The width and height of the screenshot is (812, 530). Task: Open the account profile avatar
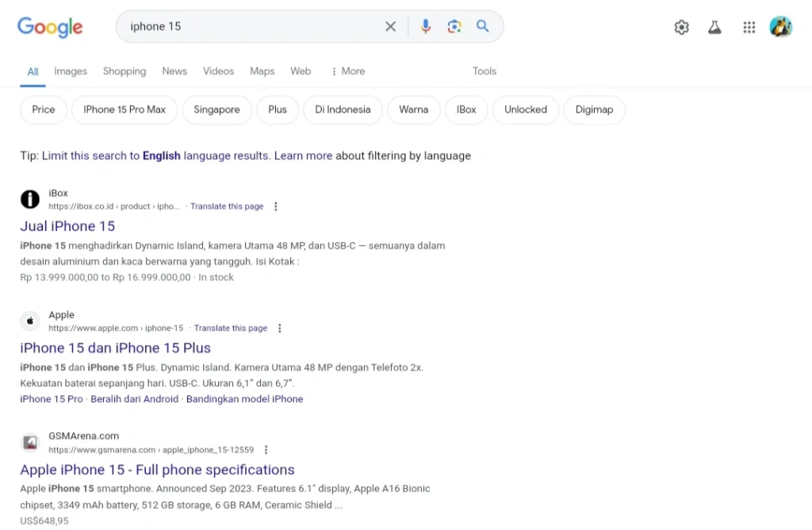(x=780, y=27)
